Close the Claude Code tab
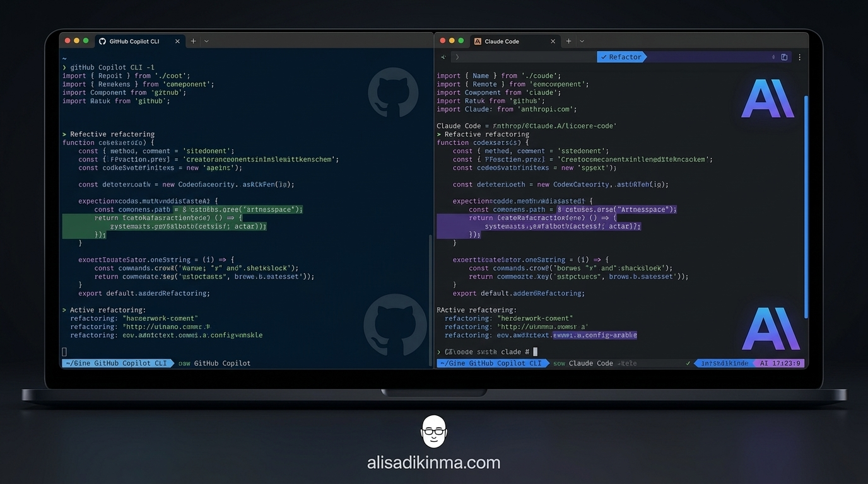The height and width of the screenshot is (484, 868). click(x=553, y=41)
